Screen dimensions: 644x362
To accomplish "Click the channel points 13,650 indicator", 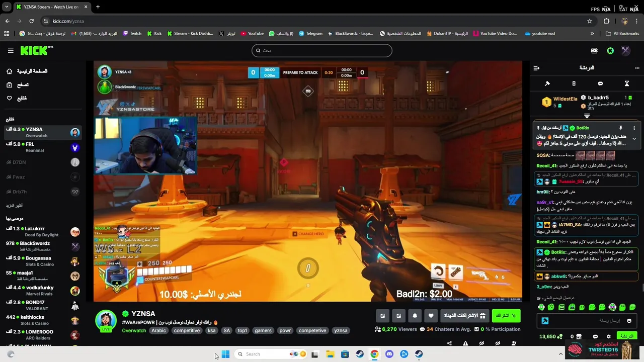I will click(x=550, y=337).
